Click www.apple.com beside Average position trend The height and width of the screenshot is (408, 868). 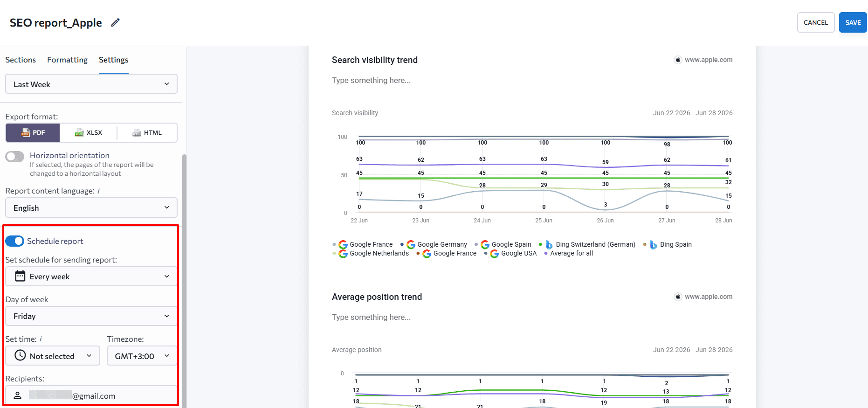tap(709, 297)
